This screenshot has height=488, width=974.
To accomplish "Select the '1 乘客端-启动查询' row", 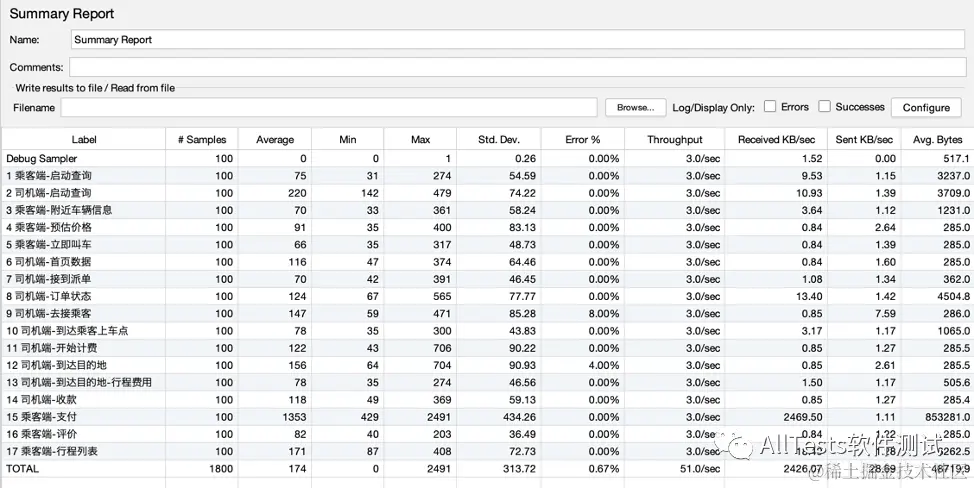I will pos(487,176).
